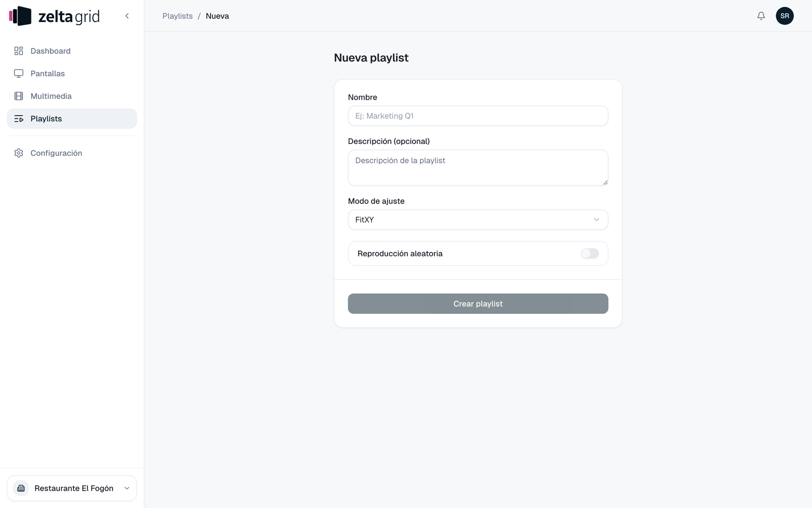Screen dimensions: 812x508
Task: Open the SR user avatar menu
Action: [784, 16]
